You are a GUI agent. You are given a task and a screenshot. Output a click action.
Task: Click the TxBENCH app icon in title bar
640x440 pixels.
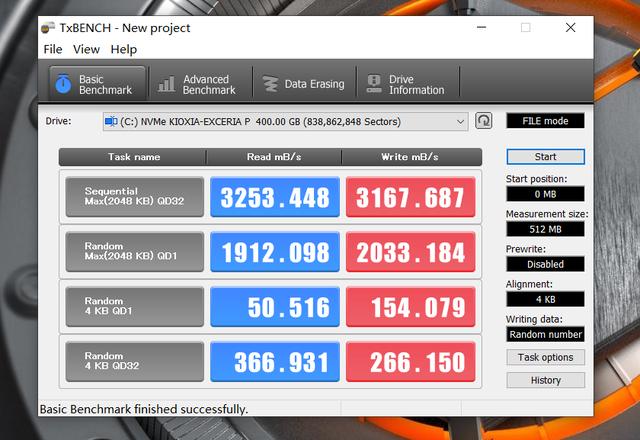(48, 27)
